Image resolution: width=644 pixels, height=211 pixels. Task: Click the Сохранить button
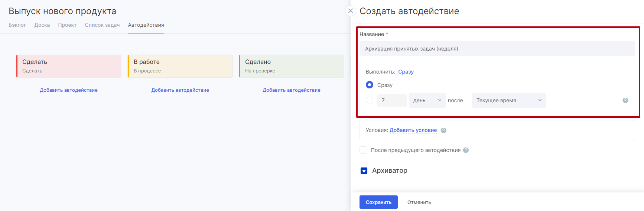click(x=378, y=202)
